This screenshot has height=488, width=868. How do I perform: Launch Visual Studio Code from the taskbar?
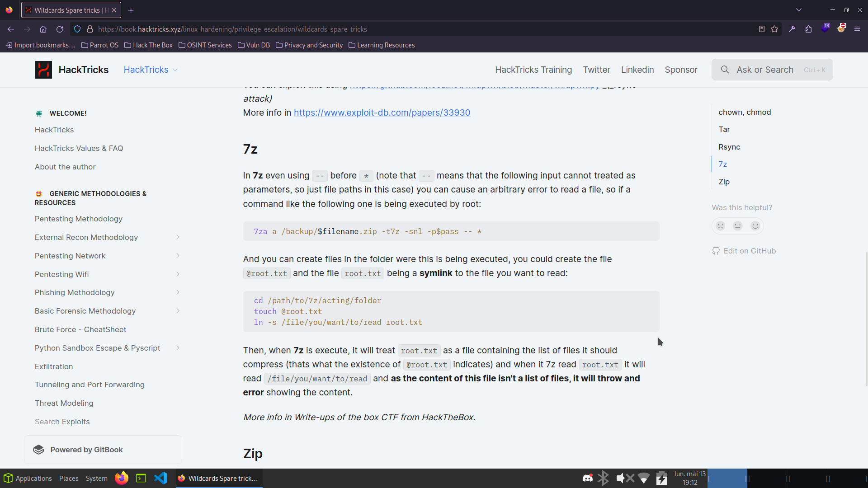coord(160,478)
